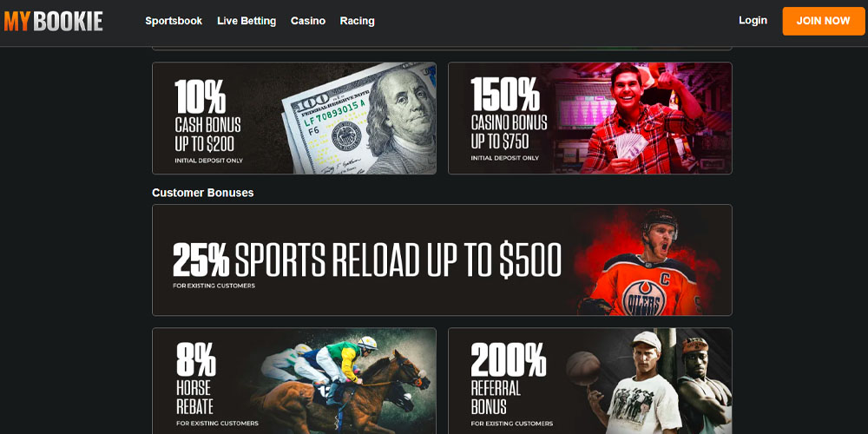Click the spinning basketball image
Viewport: 868px width, 434px height.
[583, 368]
